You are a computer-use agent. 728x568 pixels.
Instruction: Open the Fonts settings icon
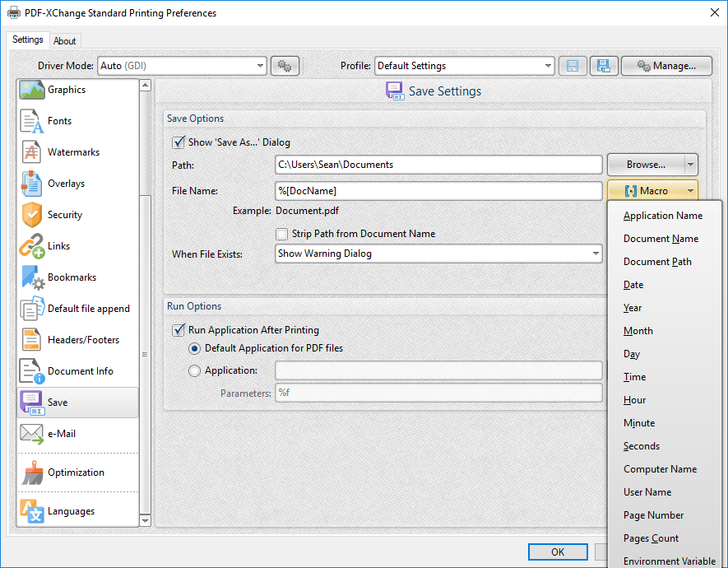pyautogui.click(x=31, y=121)
